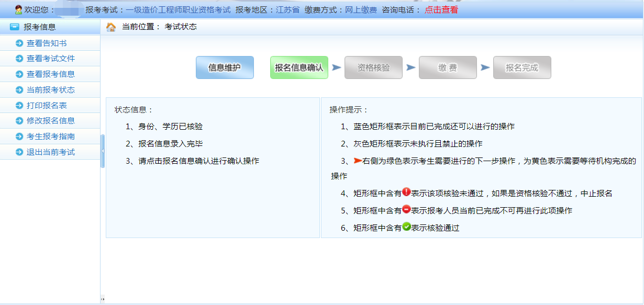Collapse the sidebar using the splitter handle
Image resolution: width=644 pixels, height=305 pixels.
point(103,151)
